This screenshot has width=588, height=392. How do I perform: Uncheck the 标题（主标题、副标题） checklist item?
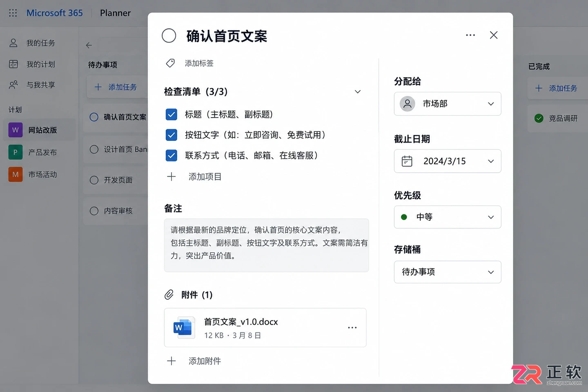point(171,114)
